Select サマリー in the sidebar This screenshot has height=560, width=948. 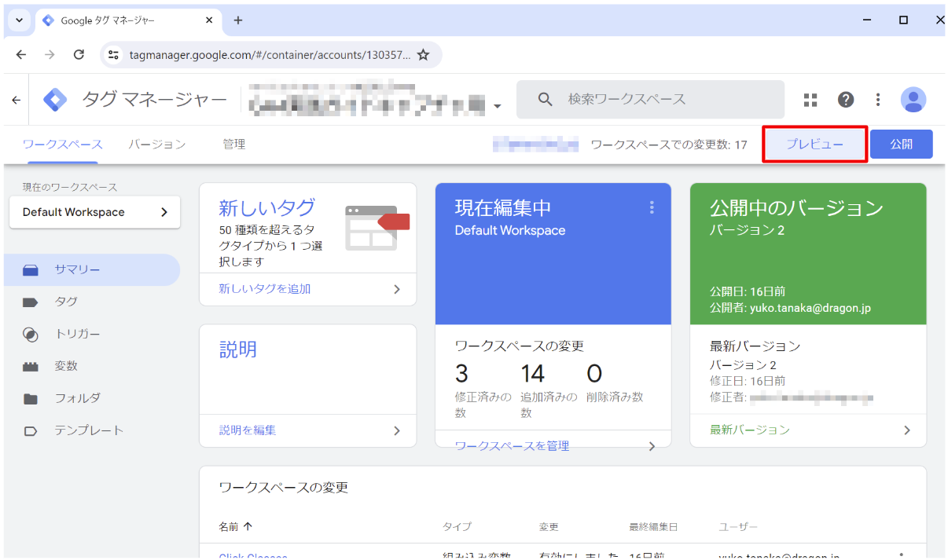pyautogui.click(x=92, y=270)
